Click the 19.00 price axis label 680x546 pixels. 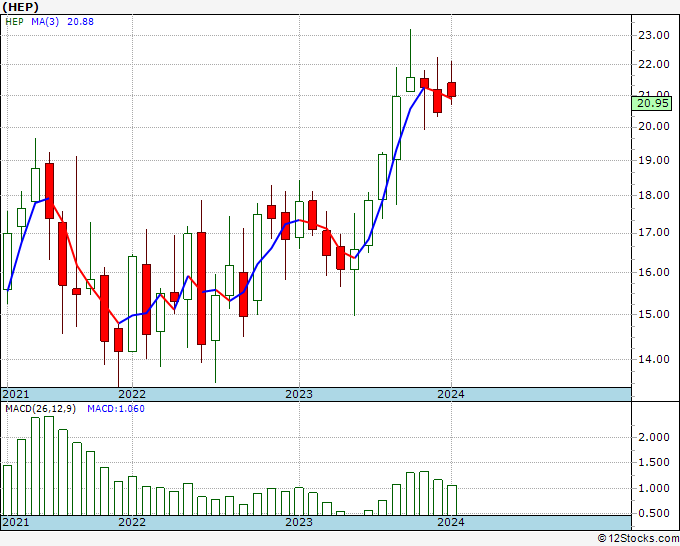654,160
